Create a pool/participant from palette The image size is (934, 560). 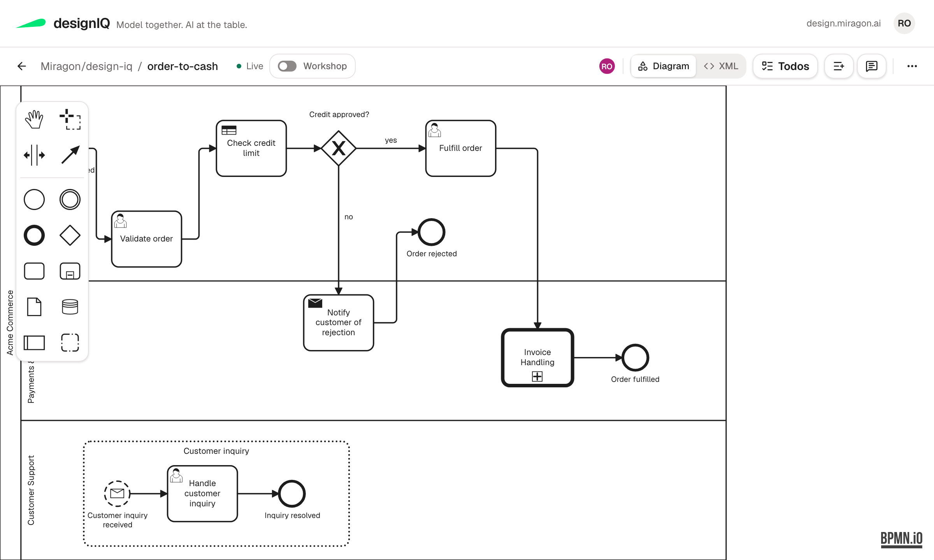click(x=34, y=343)
